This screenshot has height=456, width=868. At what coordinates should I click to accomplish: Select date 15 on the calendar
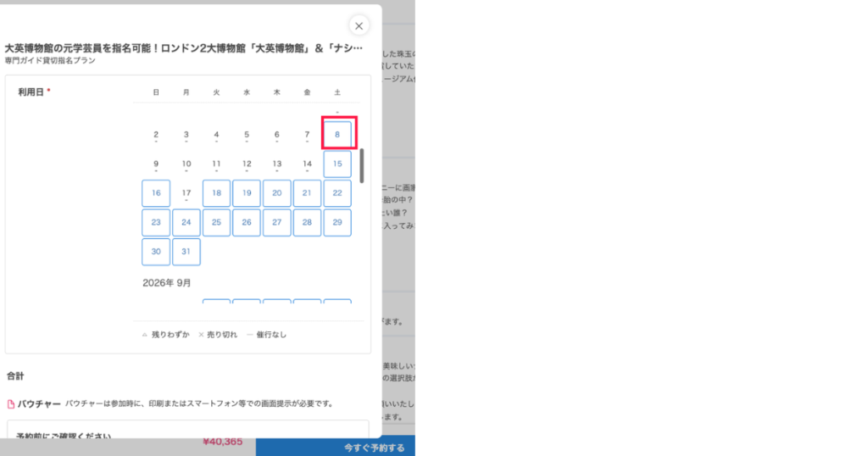337,164
